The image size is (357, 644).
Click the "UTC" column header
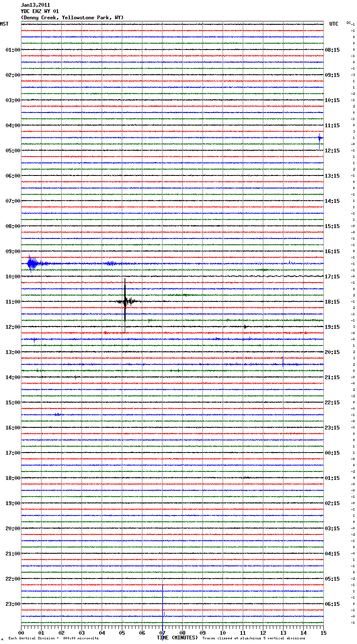334,24
